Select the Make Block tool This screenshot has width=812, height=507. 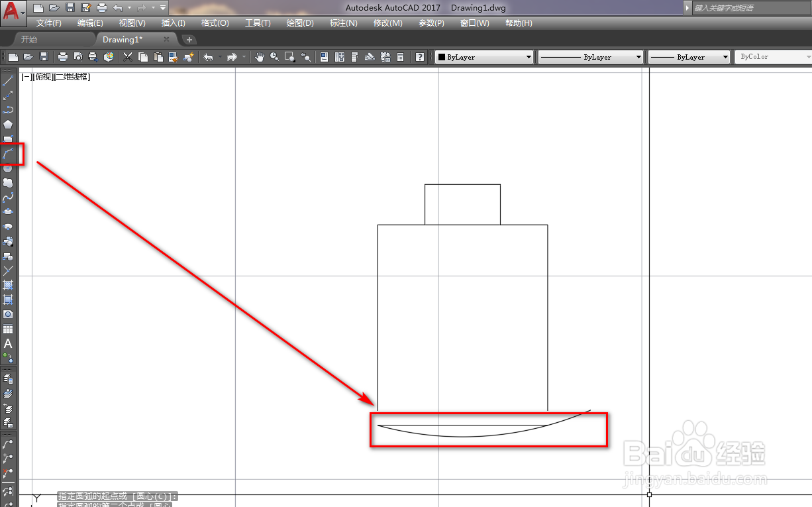pyautogui.click(x=8, y=256)
